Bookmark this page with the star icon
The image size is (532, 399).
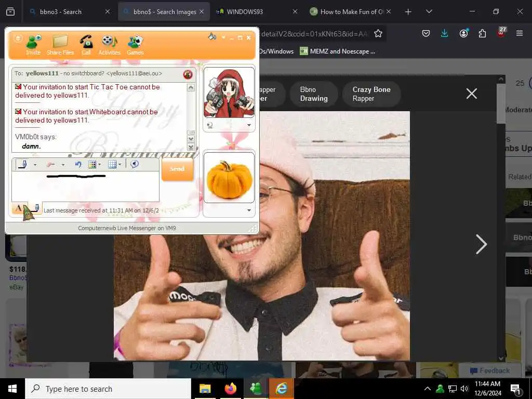(x=378, y=33)
